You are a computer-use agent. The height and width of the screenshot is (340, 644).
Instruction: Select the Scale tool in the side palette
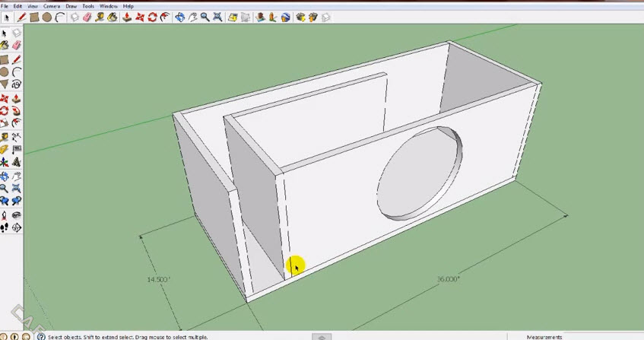4,123
